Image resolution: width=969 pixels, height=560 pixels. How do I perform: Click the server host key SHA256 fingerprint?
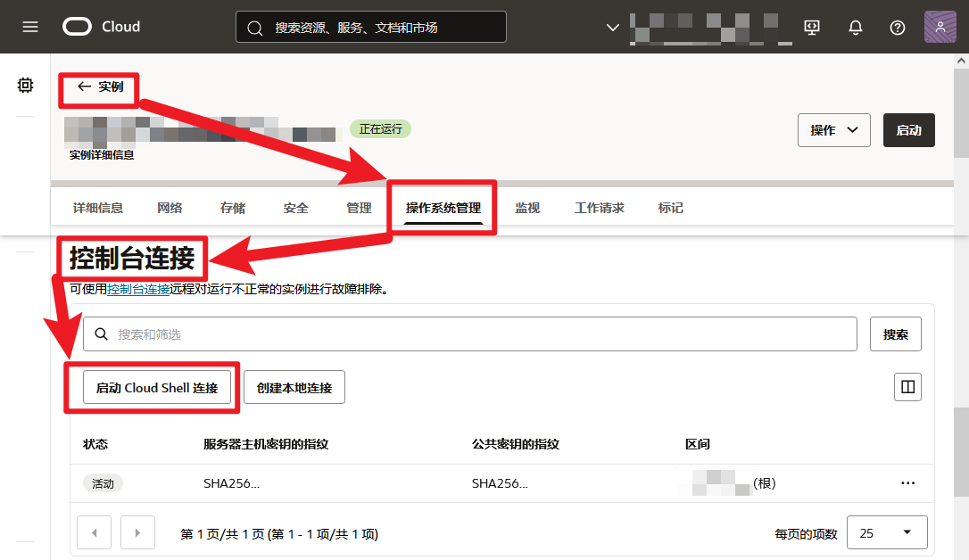tap(231, 483)
